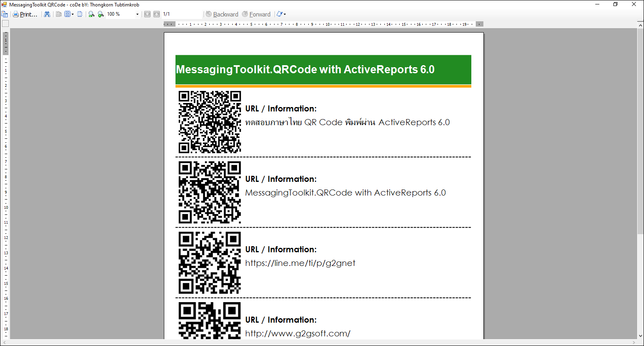The width and height of the screenshot is (644, 346).
Task: Click horizontal scrollbar right arrow
Action: [x=634, y=342]
